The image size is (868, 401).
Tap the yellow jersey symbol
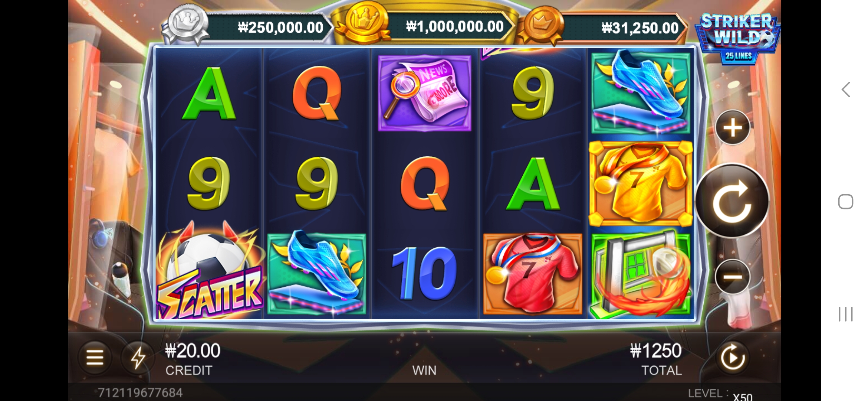coord(641,183)
